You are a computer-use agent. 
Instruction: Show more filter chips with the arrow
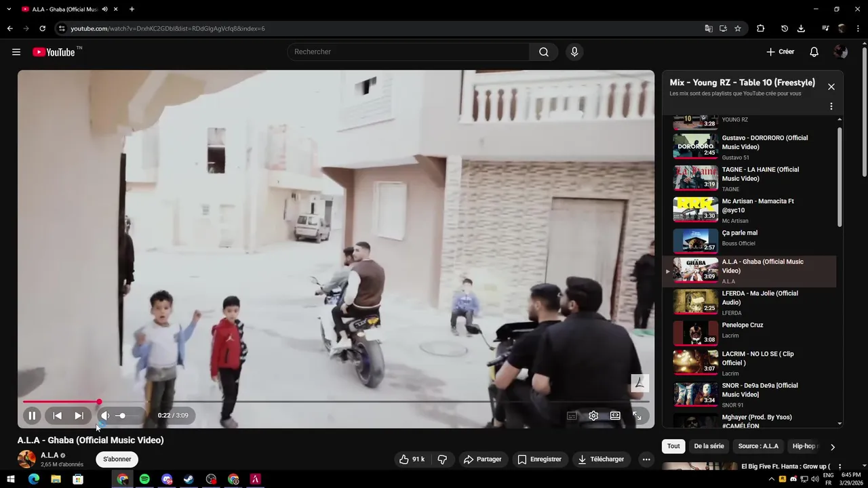point(833,447)
